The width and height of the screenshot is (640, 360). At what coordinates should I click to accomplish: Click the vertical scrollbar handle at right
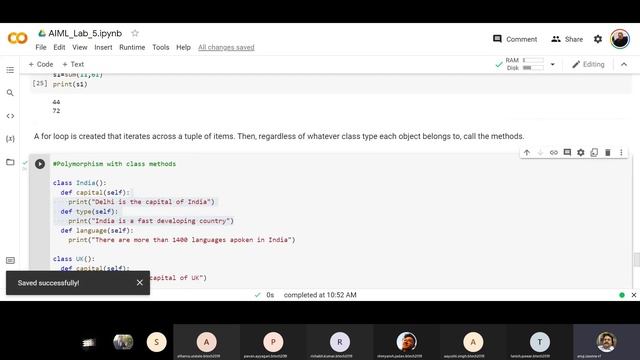pos(636,260)
